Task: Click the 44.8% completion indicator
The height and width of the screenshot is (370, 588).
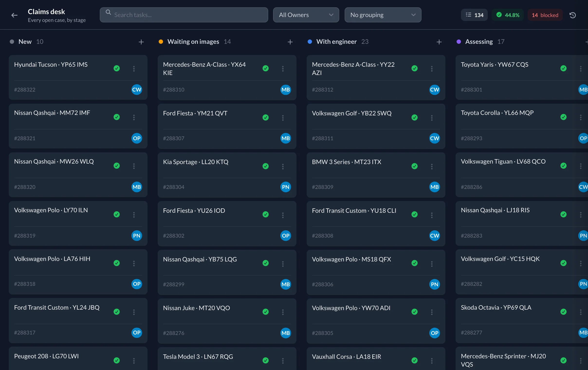Action: tap(508, 15)
